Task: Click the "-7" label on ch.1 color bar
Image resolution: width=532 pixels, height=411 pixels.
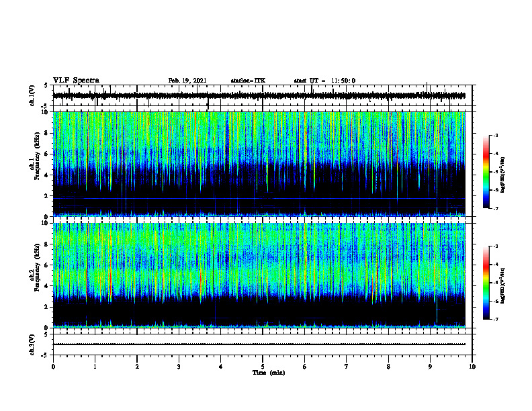Action: pos(496,208)
